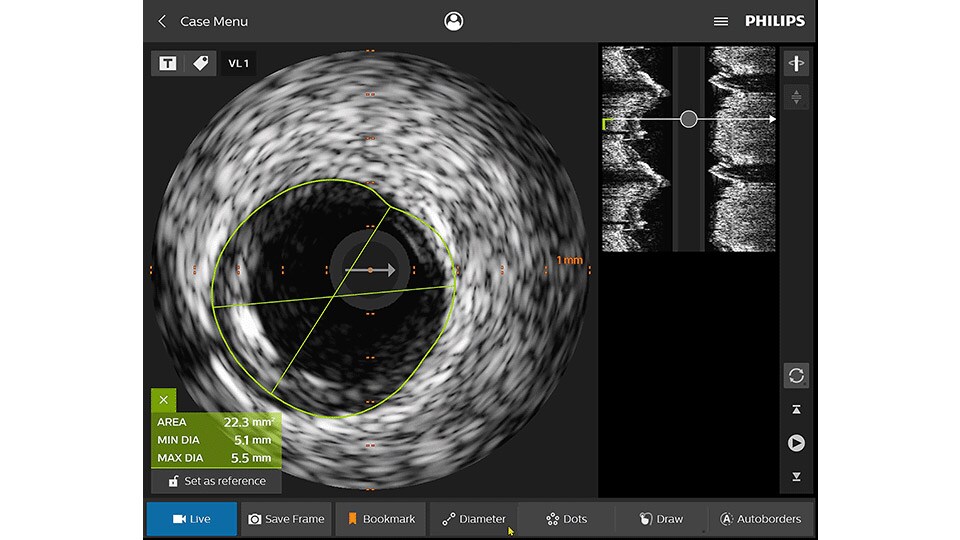
Task: Click the tag label icon
Action: 200,63
